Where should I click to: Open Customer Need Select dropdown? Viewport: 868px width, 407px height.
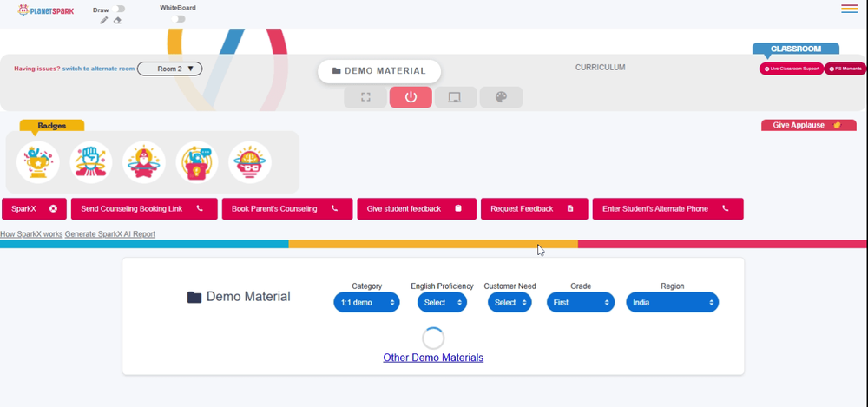pos(510,302)
